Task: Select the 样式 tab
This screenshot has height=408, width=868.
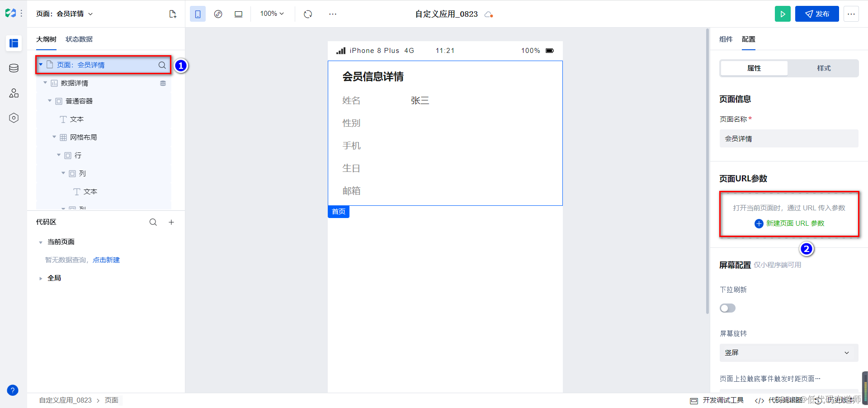Action: pyautogui.click(x=824, y=68)
